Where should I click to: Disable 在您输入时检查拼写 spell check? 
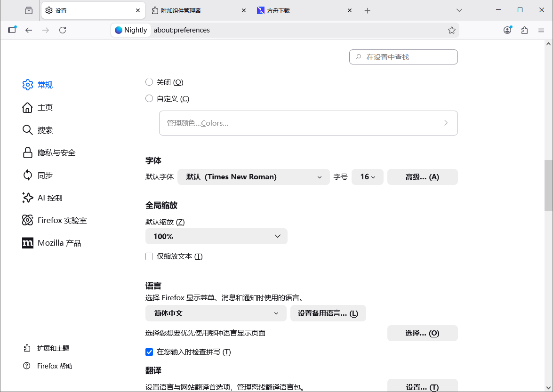pyautogui.click(x=149, y=352)
